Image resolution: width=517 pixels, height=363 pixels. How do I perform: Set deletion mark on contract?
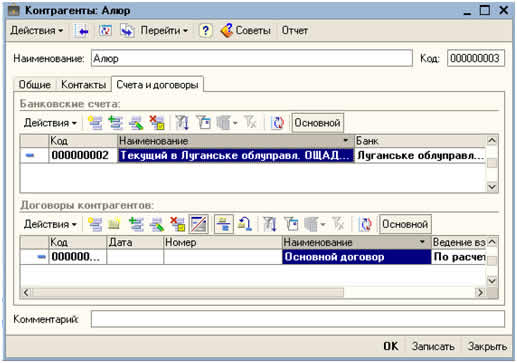point(177,224)
